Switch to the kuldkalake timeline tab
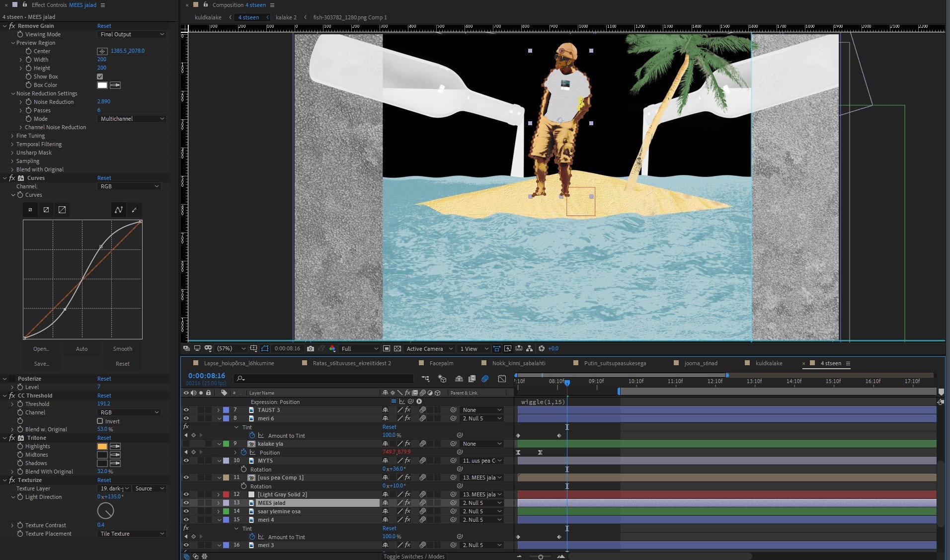Image resolution: width=950 pixels, height=560 pixels. click(768, 363)
